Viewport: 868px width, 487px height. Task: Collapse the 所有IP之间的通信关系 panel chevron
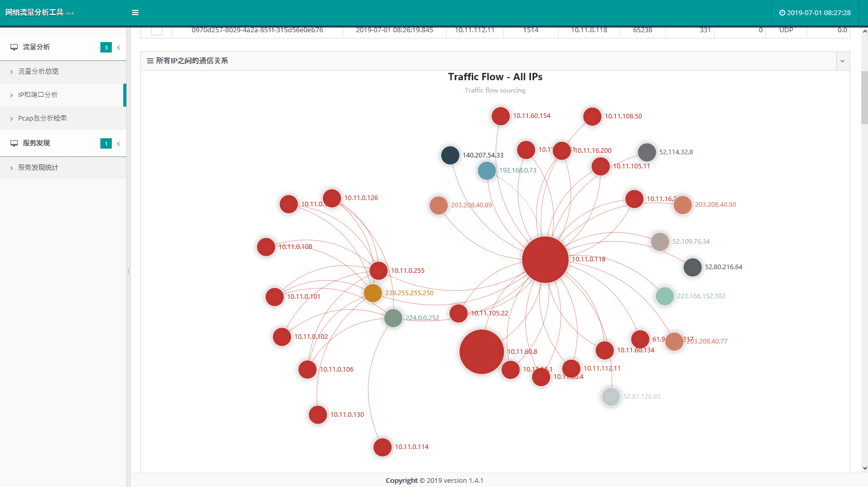(x=843, y=61)
